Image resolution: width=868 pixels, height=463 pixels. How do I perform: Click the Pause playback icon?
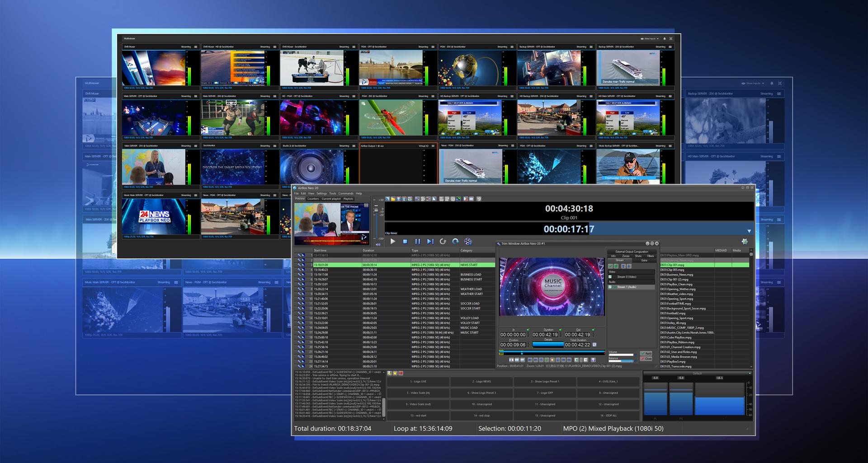point(418,242)
